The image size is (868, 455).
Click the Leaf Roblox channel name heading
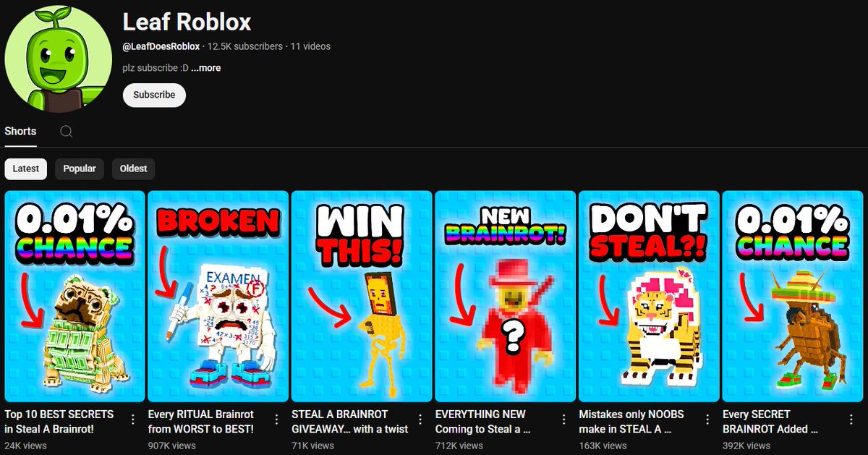point(187,22)
